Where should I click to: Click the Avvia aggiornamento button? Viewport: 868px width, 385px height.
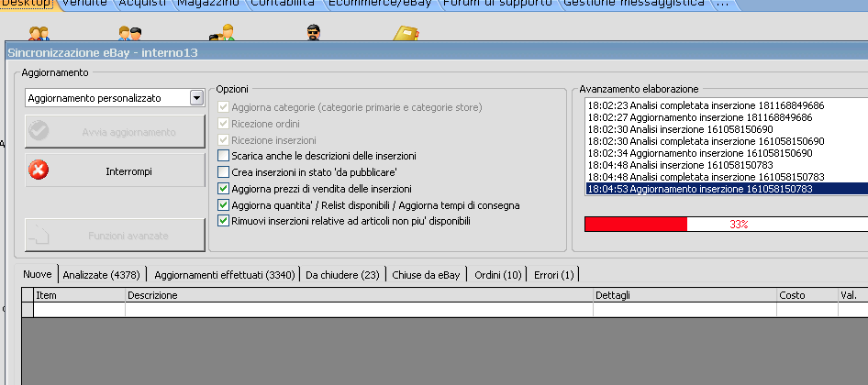[115, 132]
